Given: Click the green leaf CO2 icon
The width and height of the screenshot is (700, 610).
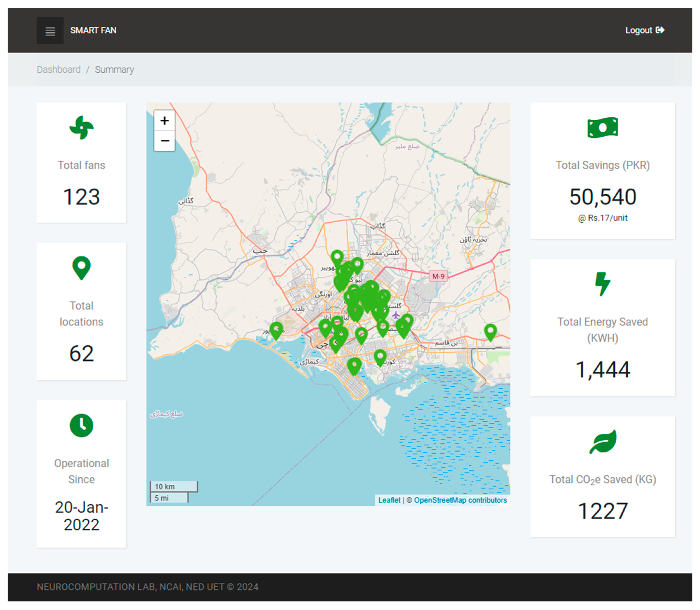Looking at the screenshot, I should pos(602,442).
